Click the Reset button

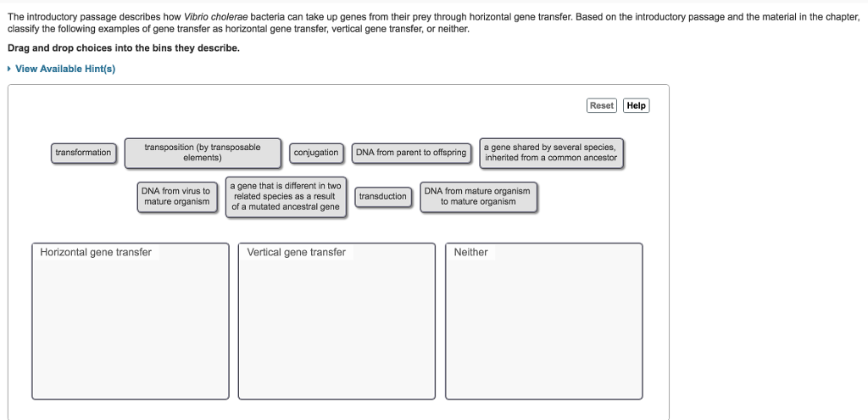[x=602, y=105]
